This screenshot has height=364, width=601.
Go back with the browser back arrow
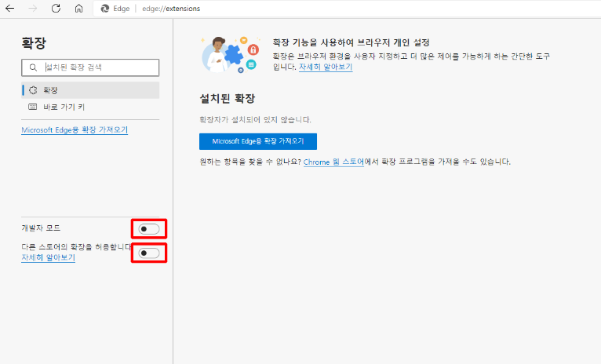pyautogui.click(x=10, y=9)
